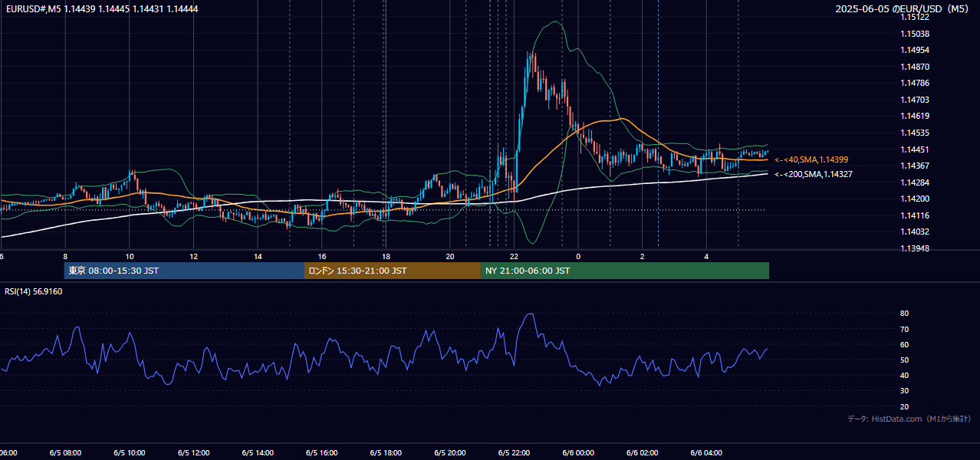Screen dimensions: 980x460
Task: Click the 6/5 22:00 time axis label
Action: coord(515,453)
